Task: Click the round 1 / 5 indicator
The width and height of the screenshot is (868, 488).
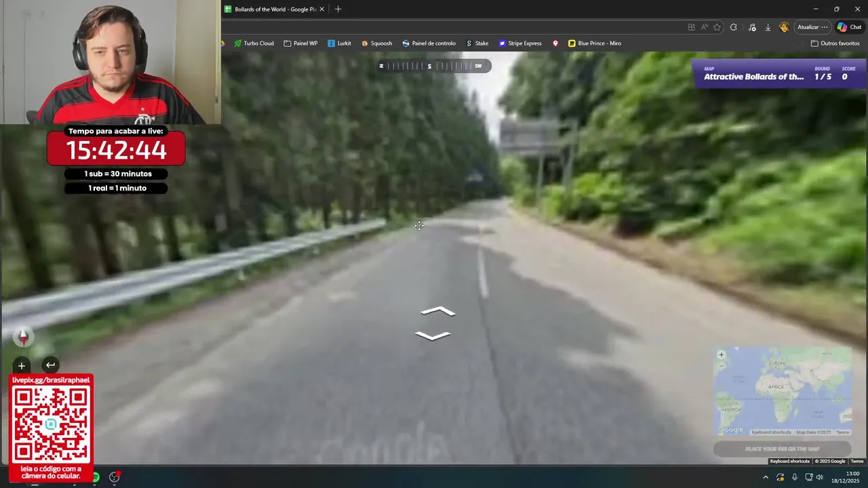Action: [x=823, y=77]
